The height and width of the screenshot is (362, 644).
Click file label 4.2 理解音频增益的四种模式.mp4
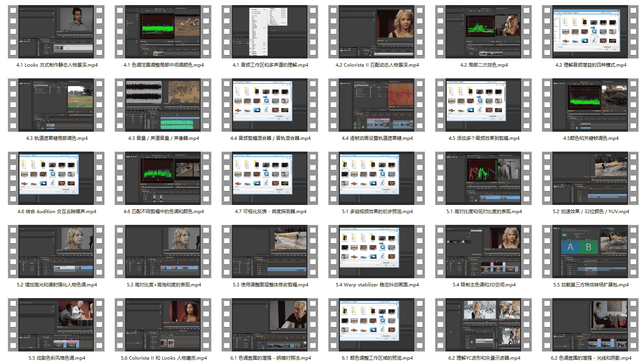point(591,65)
